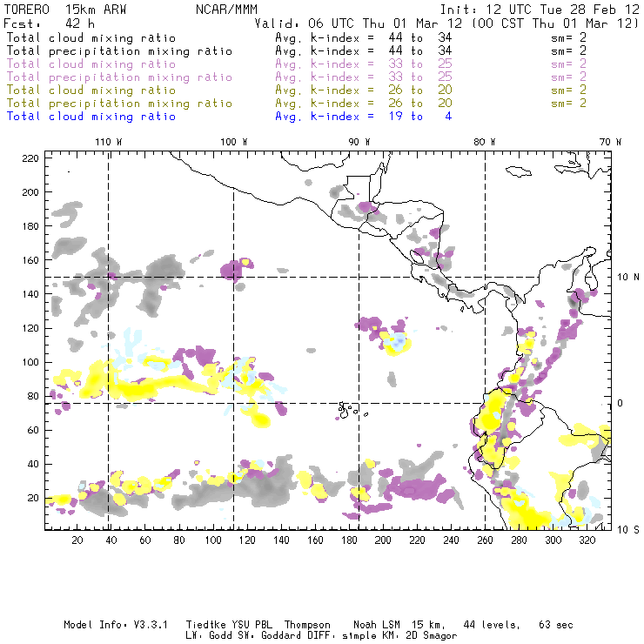Viewport: 644px width, 644px height.
Task: Click the '10 N' latitude label
Action: (x=628, y=278)
